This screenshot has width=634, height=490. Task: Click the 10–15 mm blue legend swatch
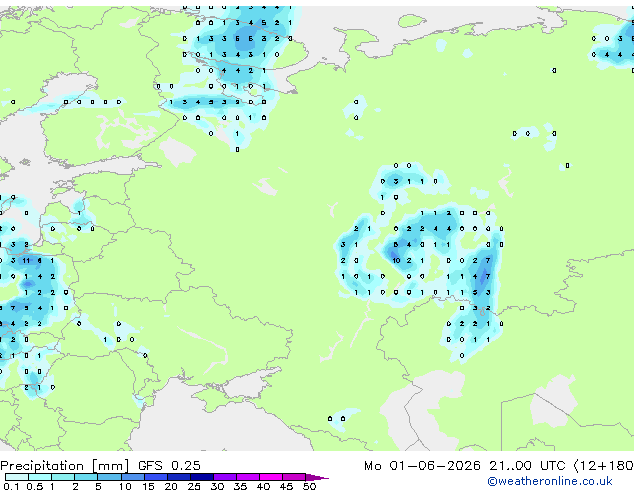pyautogui.click(x=132, y=477)
